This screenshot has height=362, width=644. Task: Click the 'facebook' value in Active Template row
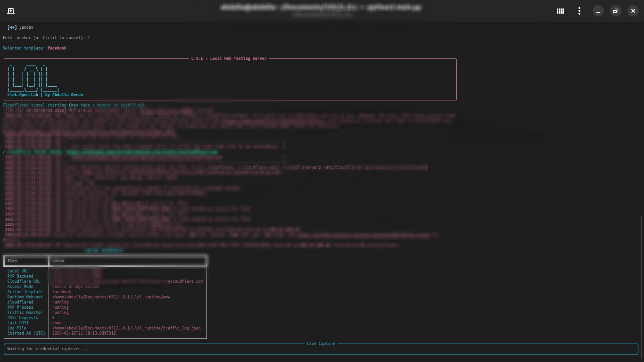pyautogui.click(x=62, y=292)
